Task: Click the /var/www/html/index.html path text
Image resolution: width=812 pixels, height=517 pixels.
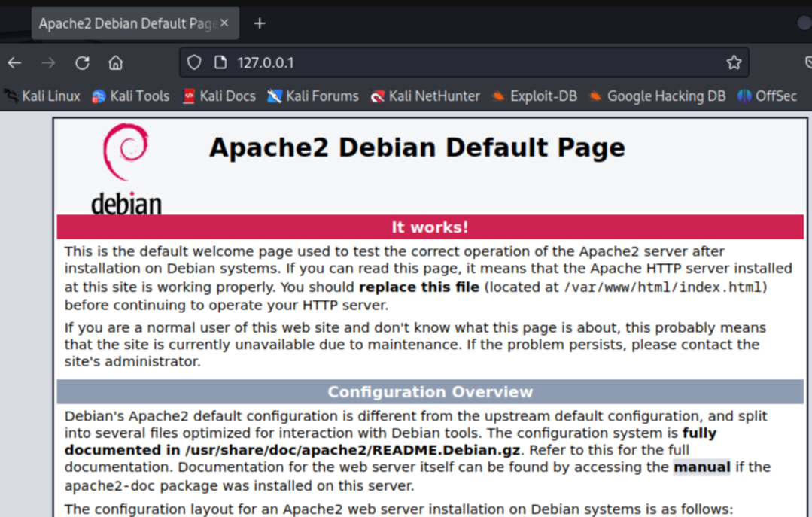Action: [x=663, y=287]
